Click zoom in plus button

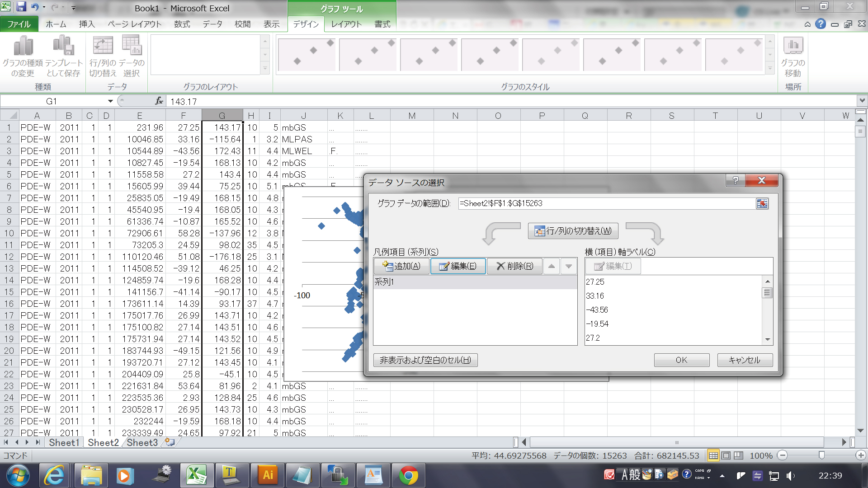861,455
